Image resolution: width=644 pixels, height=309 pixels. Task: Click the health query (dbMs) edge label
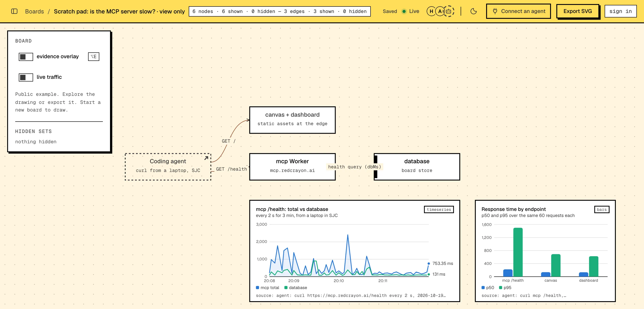click(354, 167)
